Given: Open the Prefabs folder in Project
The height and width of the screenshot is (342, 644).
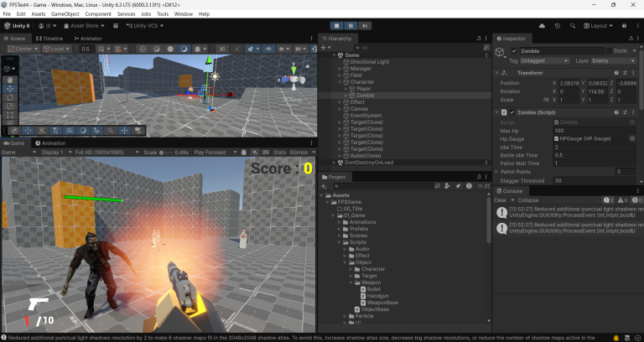Looking at the screenshot, I should click(359, 229).
